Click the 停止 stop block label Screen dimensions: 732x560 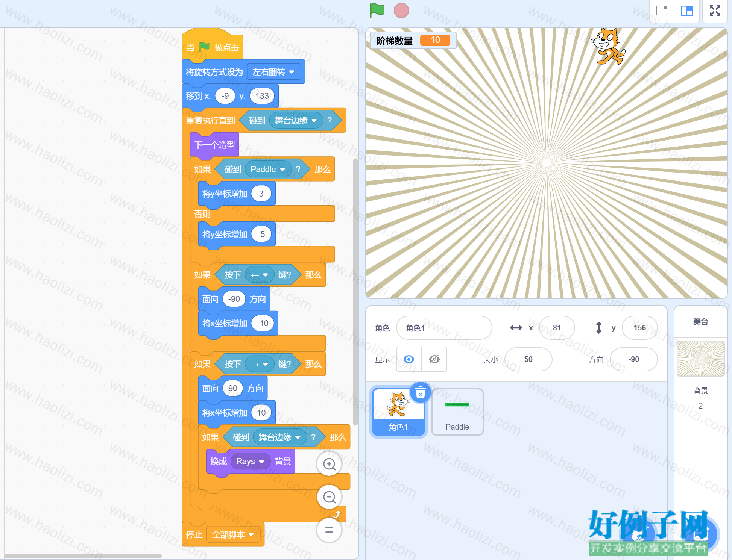point(194,534)
